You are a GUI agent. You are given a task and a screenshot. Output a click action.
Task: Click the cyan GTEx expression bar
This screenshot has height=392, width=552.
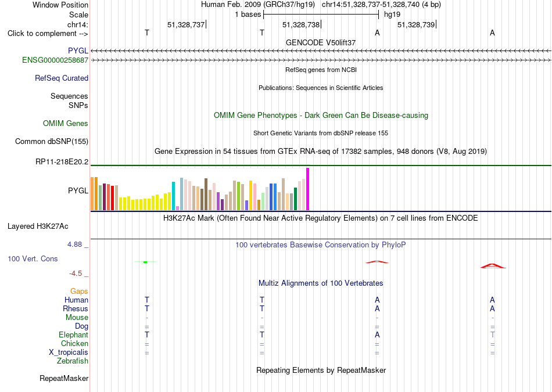[x=173, y=196]
